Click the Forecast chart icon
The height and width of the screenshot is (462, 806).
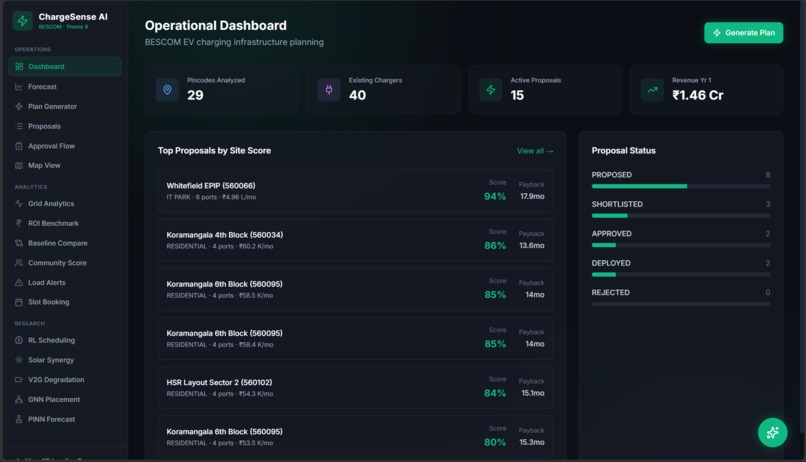(x=19, y=86)
